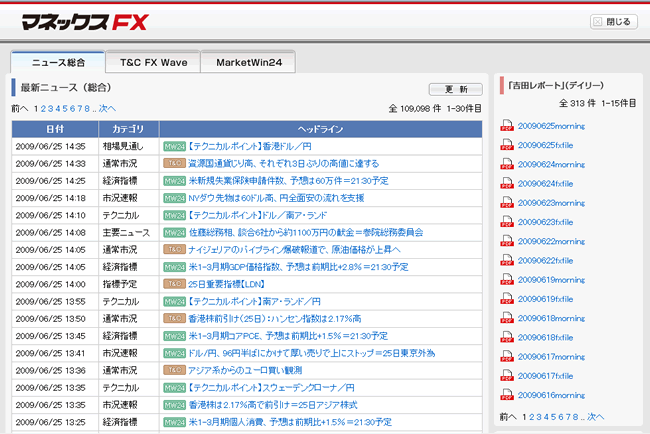Open PDF icon for 20090616morning report
The height and width of the screenshot is (434, 650).
click(507, 395)
